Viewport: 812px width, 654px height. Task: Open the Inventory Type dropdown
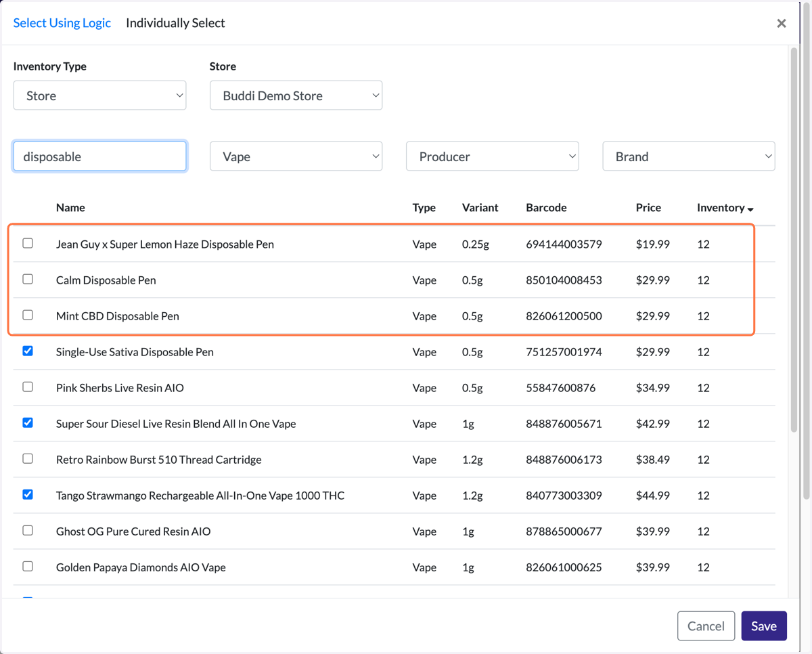(x=99, y=95)
